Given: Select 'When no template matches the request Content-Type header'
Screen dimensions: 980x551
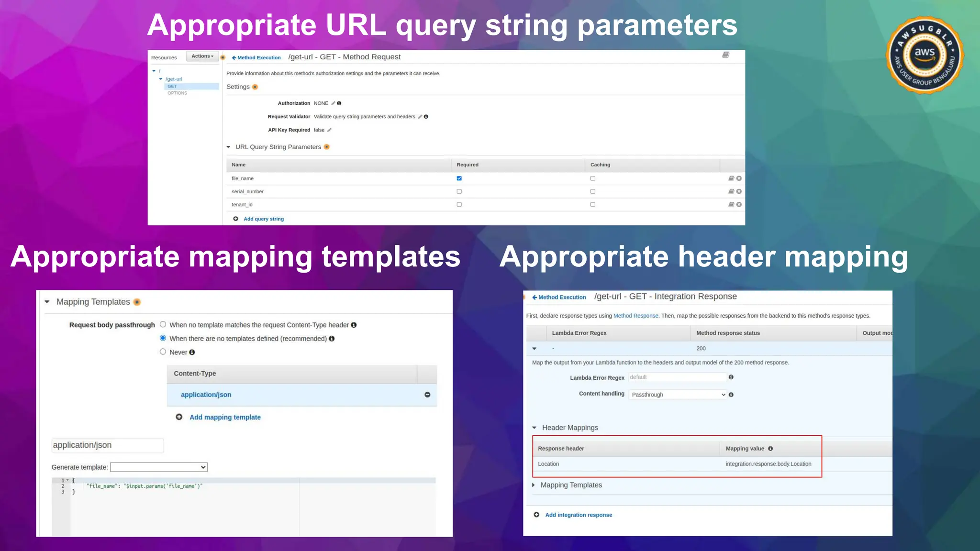Looking at the screenshot, I should coord(163,324).
